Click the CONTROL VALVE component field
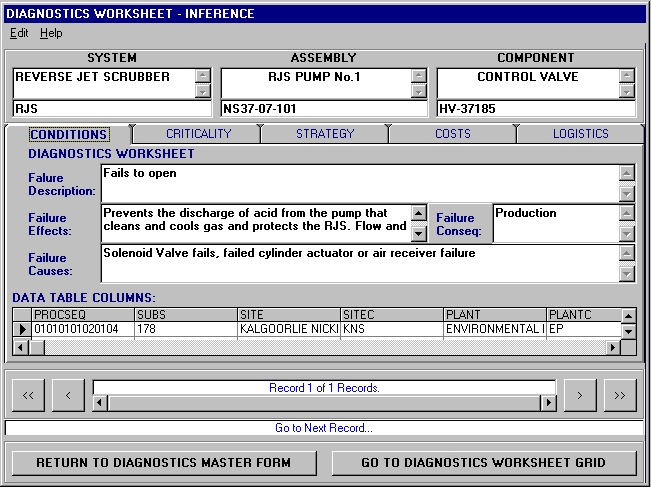 (x=528, y=83)
